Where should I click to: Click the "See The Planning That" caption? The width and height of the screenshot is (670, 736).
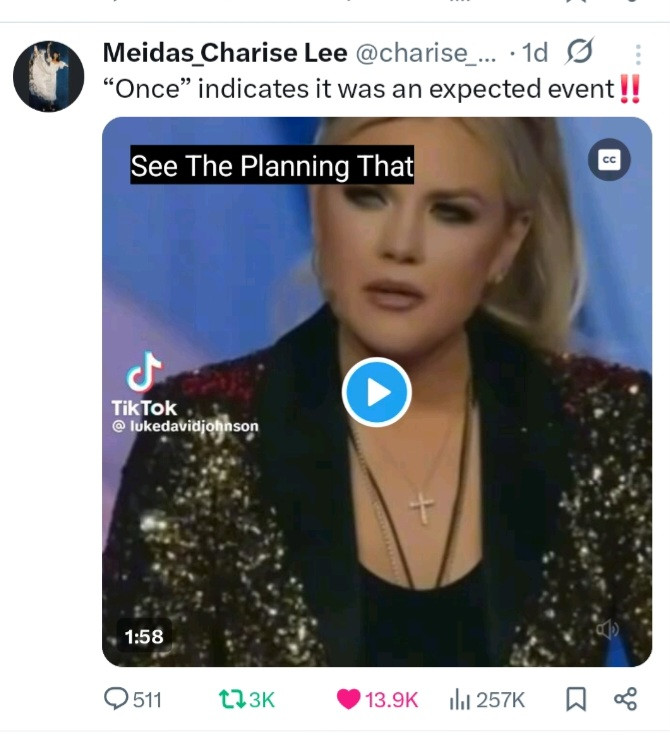(x=272, y=165)
